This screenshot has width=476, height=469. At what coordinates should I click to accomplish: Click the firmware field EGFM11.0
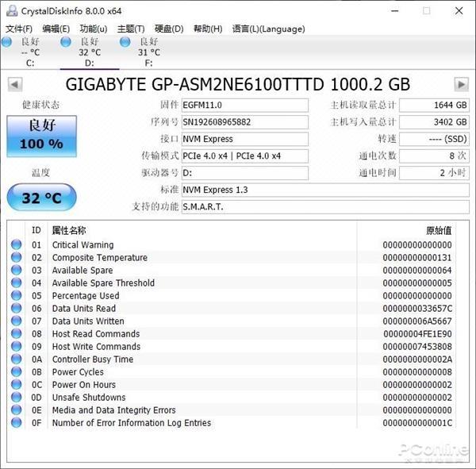tap(245, 105)
